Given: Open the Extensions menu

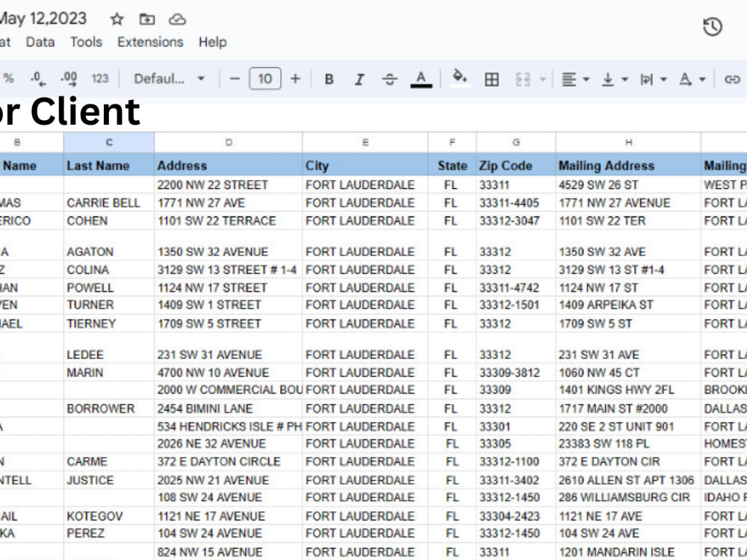Looking at the screenshot, I should pos(150,42).
